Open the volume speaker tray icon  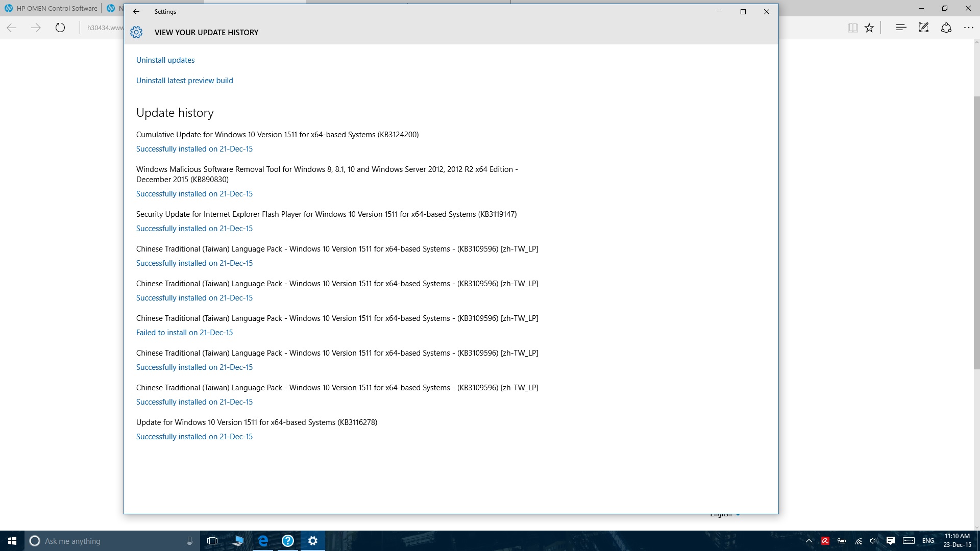point(874,541)
